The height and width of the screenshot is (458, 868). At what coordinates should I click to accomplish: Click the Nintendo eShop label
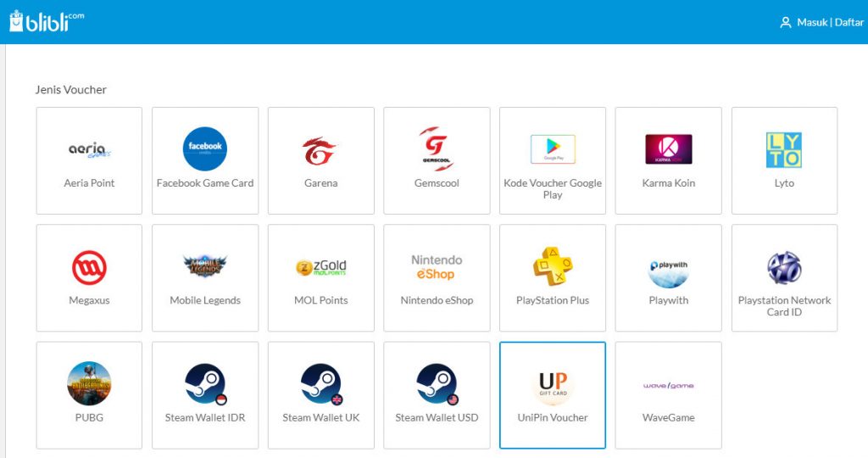tap(437, 301)
